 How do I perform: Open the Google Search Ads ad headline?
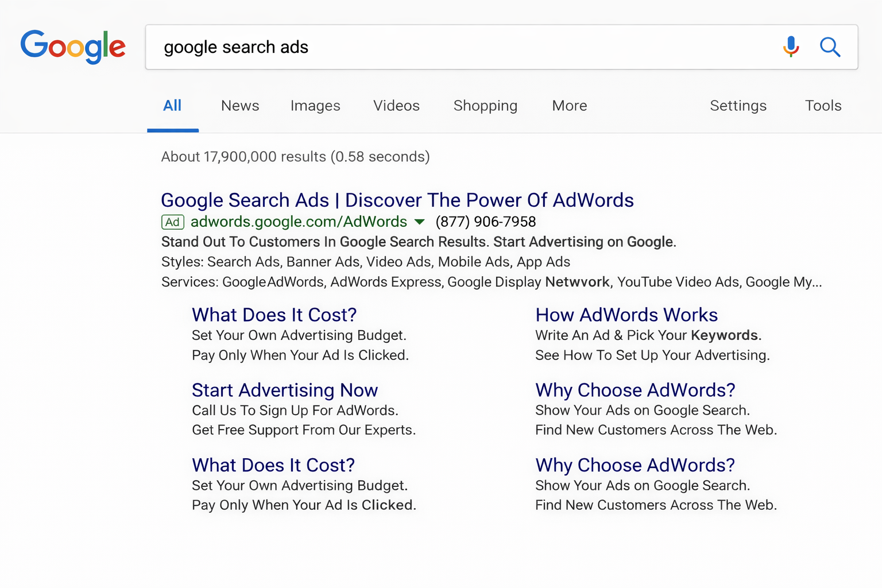click(x=397, y=200)
